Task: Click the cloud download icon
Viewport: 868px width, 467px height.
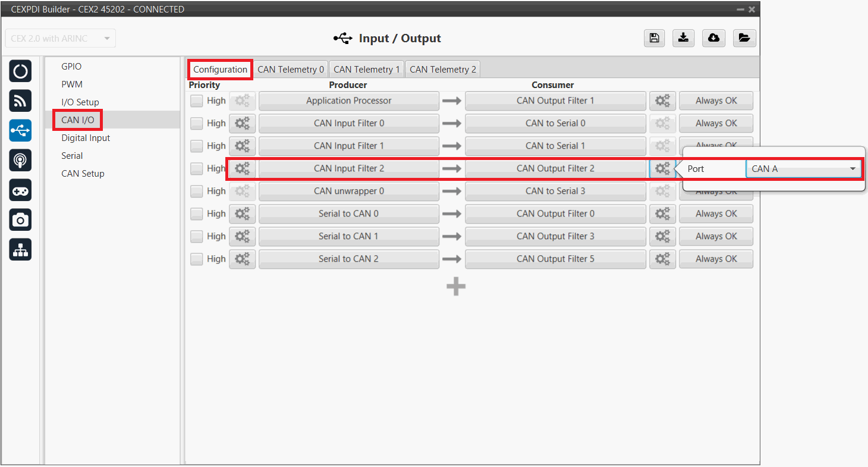Action: (713, 38)
